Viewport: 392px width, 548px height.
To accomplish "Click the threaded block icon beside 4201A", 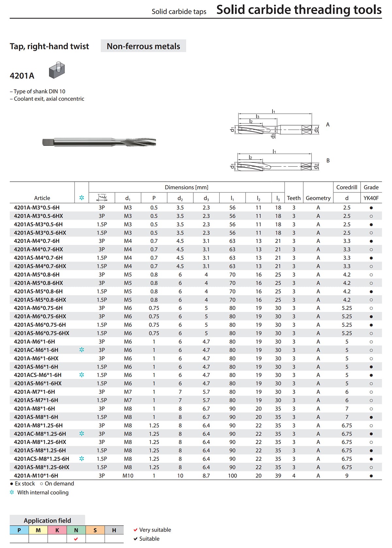I will point(57,70).
